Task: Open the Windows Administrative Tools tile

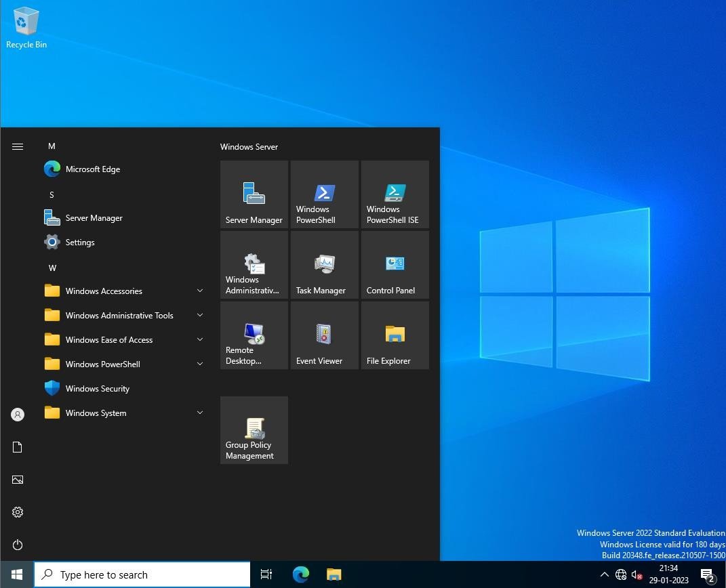Action: [254, 265]
